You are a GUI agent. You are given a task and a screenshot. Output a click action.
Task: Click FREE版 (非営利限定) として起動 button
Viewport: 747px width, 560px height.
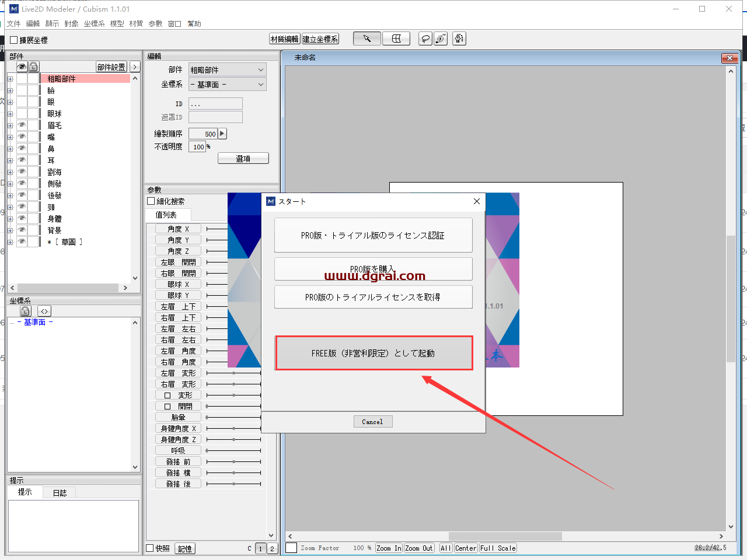tap(373, 353)
